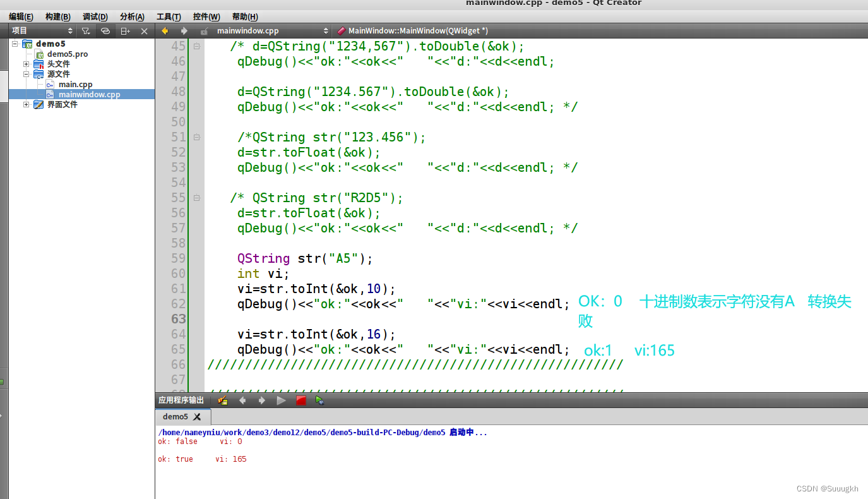Click the output line 'ok: true vi: 165'

202,459
